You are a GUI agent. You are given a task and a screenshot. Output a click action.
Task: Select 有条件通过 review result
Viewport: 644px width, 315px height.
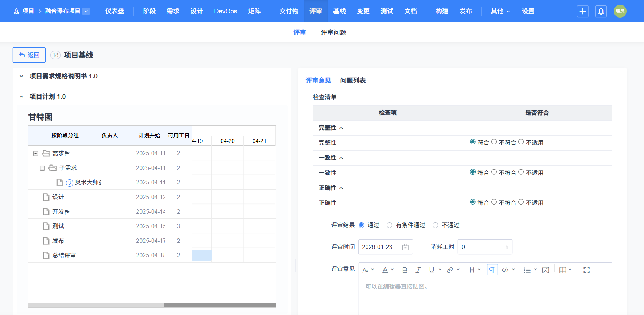[390, 225]
